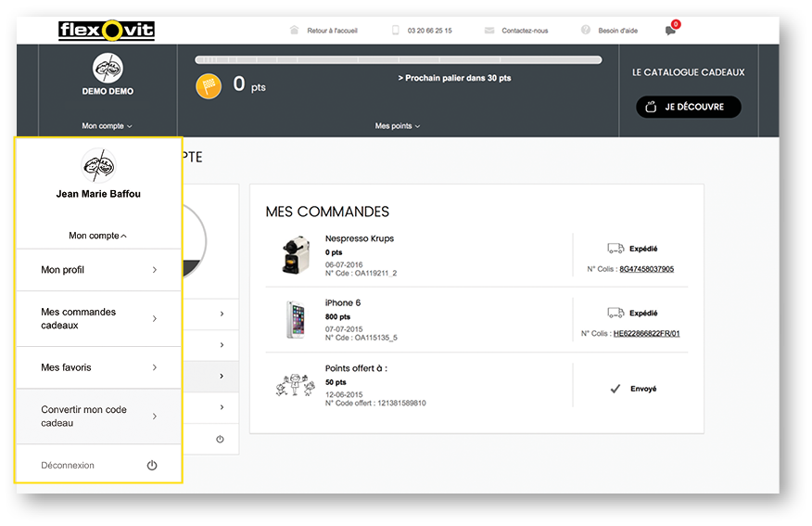
Task: Click the truck icon for Nespresso order
Action: (x=615, y=249)
